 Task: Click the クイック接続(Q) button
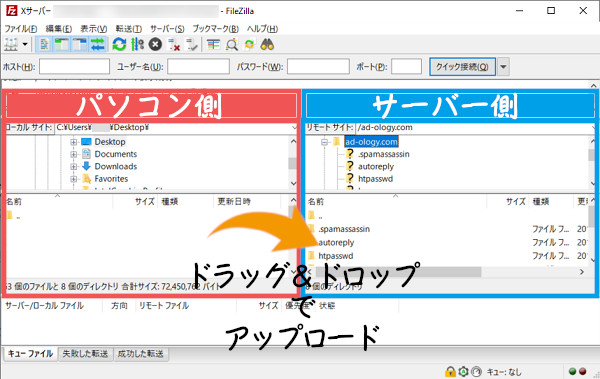(x=462, y=67)
